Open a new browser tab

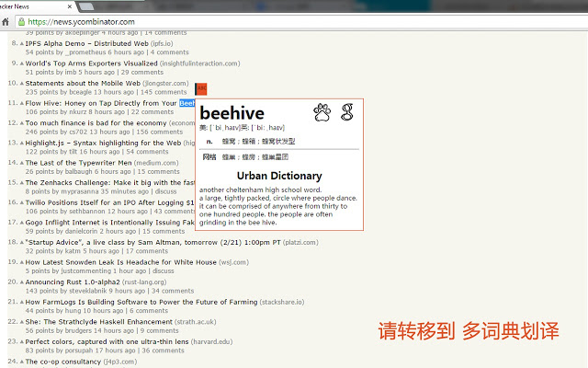point(86,6)
